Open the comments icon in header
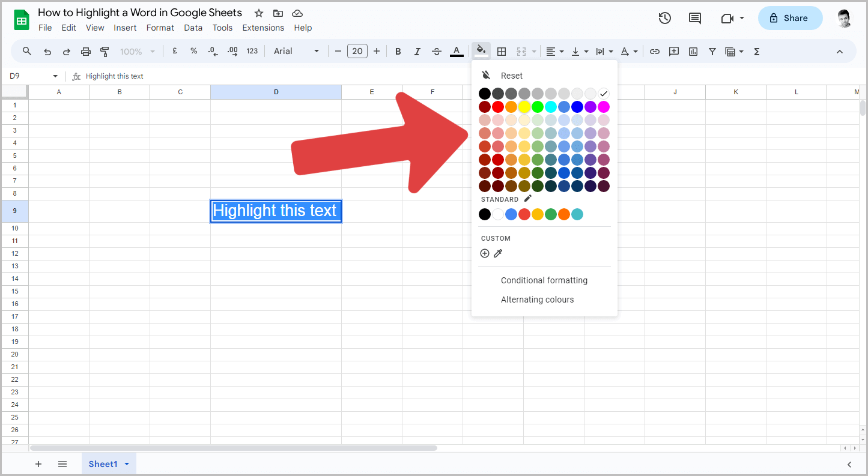Screen dimensions: 868x476 pos(695,18)
